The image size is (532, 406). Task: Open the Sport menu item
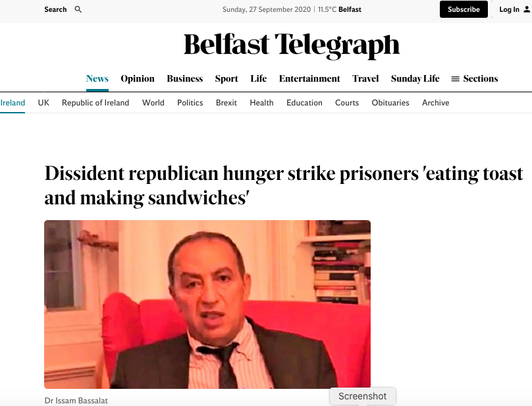click(226, 78)
